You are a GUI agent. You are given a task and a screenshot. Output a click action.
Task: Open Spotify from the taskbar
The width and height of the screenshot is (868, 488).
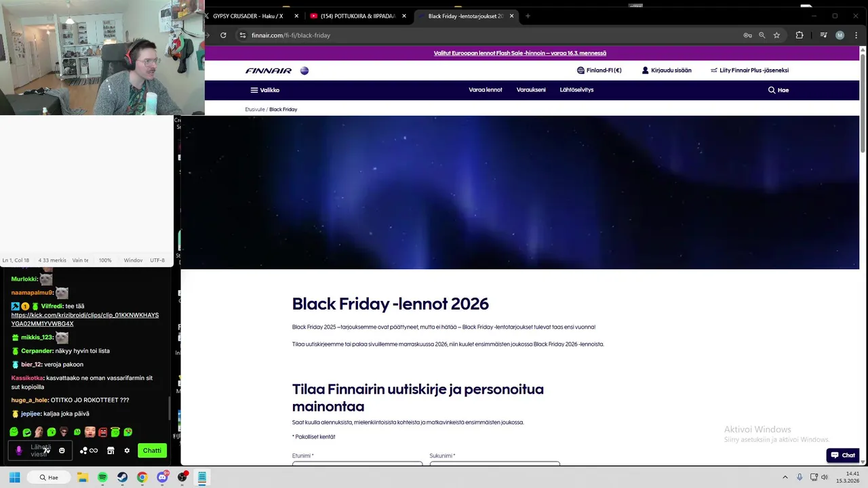tap(102, 477)
